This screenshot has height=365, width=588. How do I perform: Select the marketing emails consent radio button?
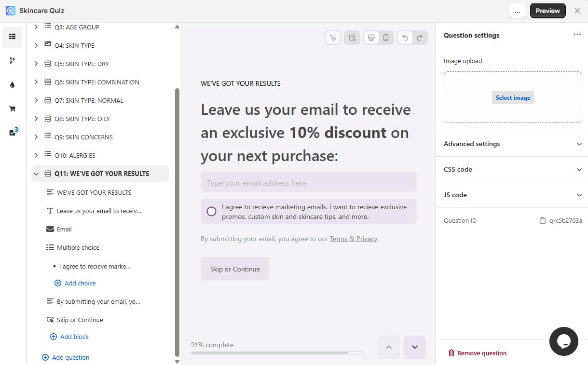(211, 212)
